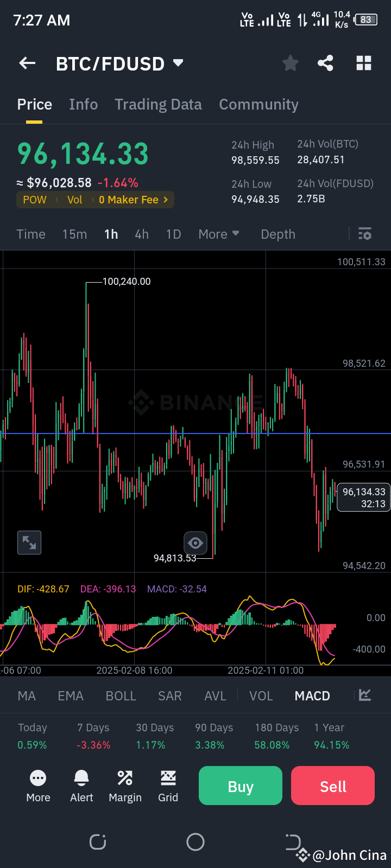
Task: Select the 4h interval
Action: (142, 234)
